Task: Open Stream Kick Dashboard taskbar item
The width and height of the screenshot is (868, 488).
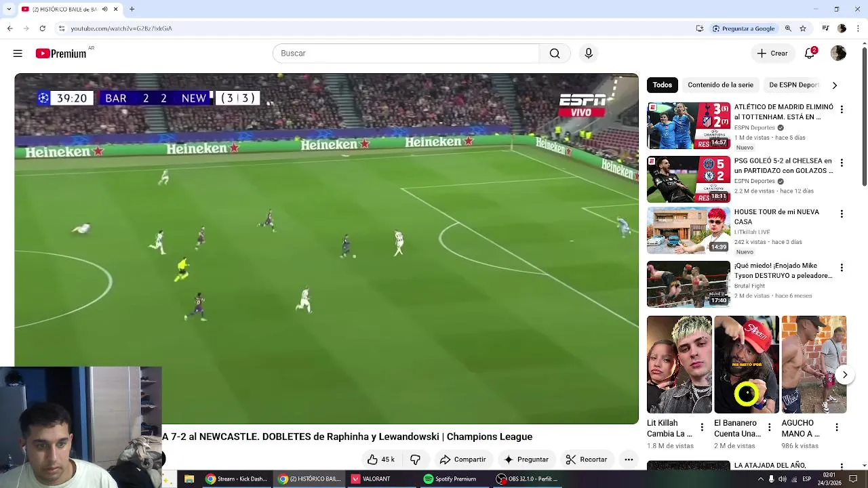Action: point(237,479)
